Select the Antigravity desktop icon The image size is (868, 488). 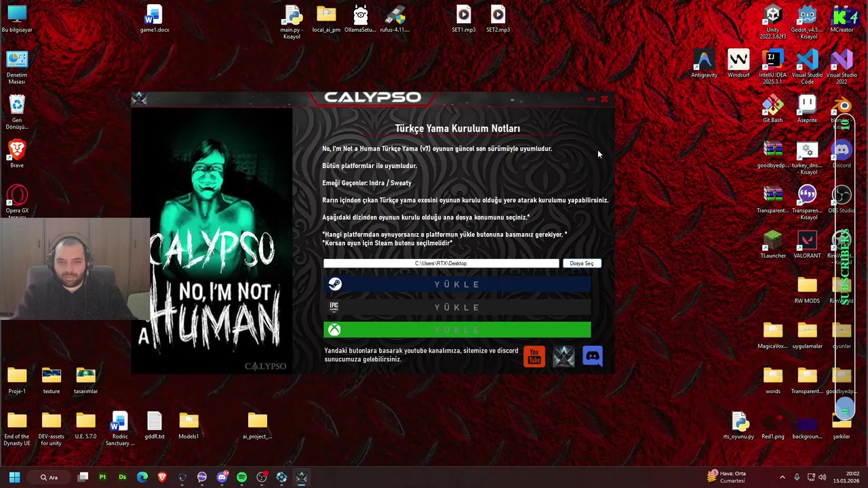(x=704, y=64)
